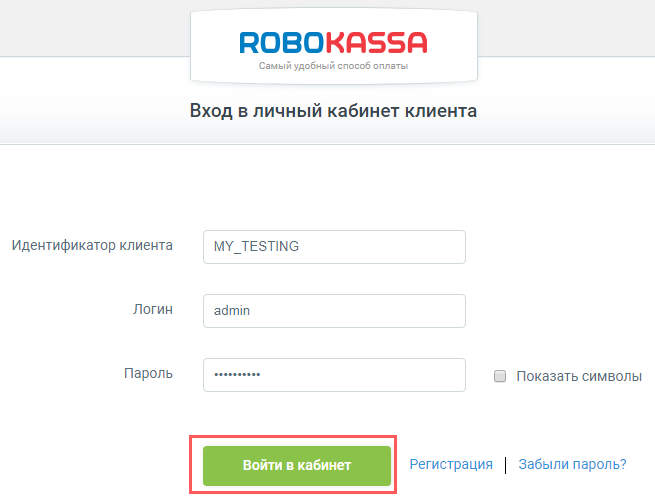Viewport: 655px width, 503px height.
Task: Click the Пароль field label
Action: (148, 373)
